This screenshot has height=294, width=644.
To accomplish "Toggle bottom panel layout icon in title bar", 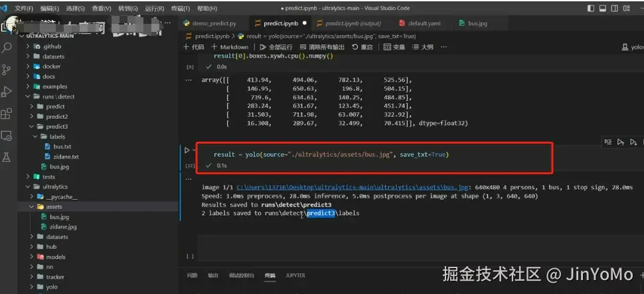I will (x=603, y=8).
